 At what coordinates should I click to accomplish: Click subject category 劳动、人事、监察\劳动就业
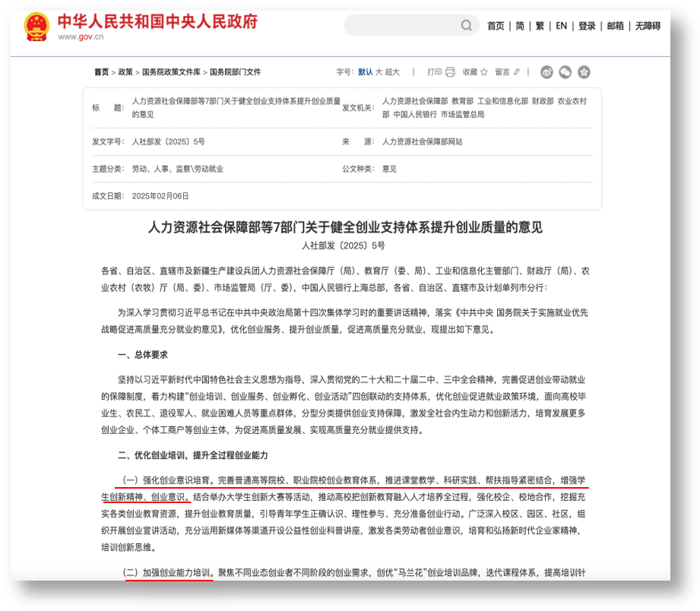click(177, 169)
